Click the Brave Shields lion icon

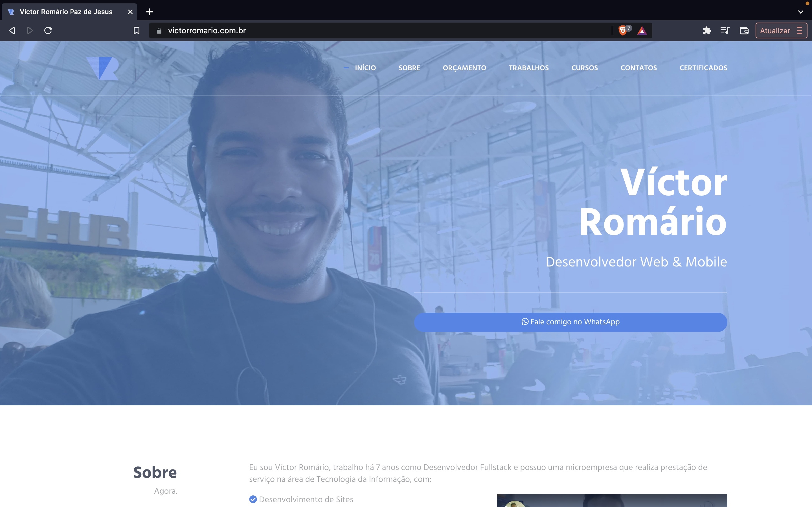pyautogui.click(x=623, y=30)
